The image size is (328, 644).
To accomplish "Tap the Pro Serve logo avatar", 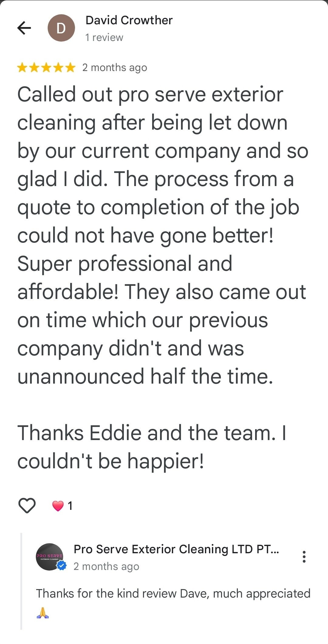I will point(49,556).
